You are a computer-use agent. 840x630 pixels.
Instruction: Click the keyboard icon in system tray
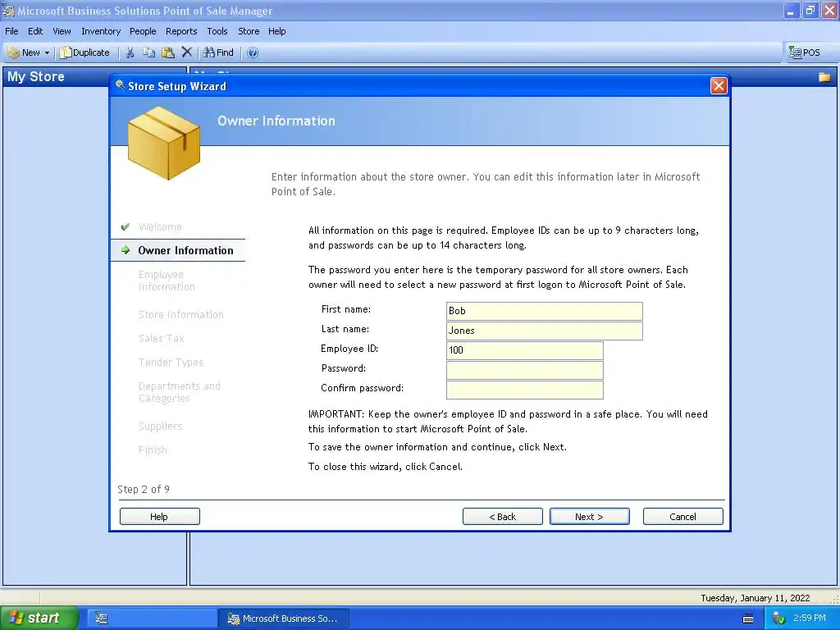pyautogui.click(x=748, y=619)
